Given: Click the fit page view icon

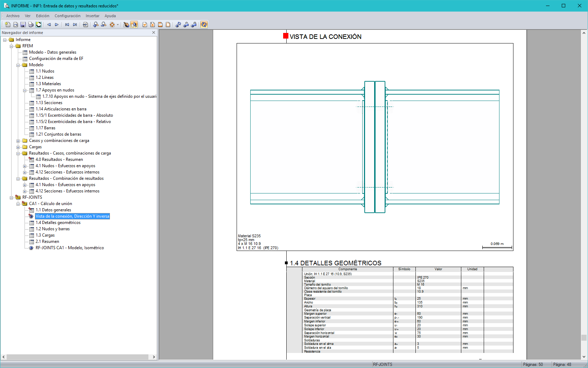Looking at the screenshot, I should pyautogui.click(x=112, y=25).
